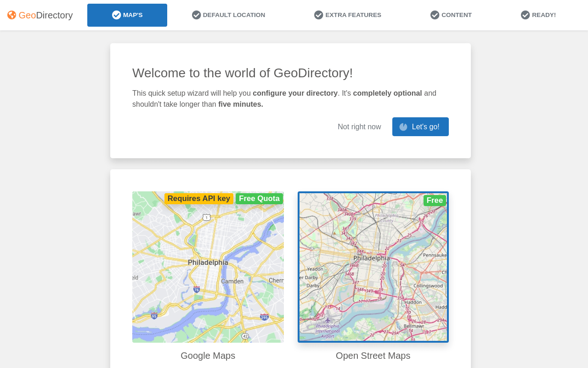Viewport: 588px width, 368px height.
Task: Click the Free Quota badge
Action: click(x=259, y=199)
